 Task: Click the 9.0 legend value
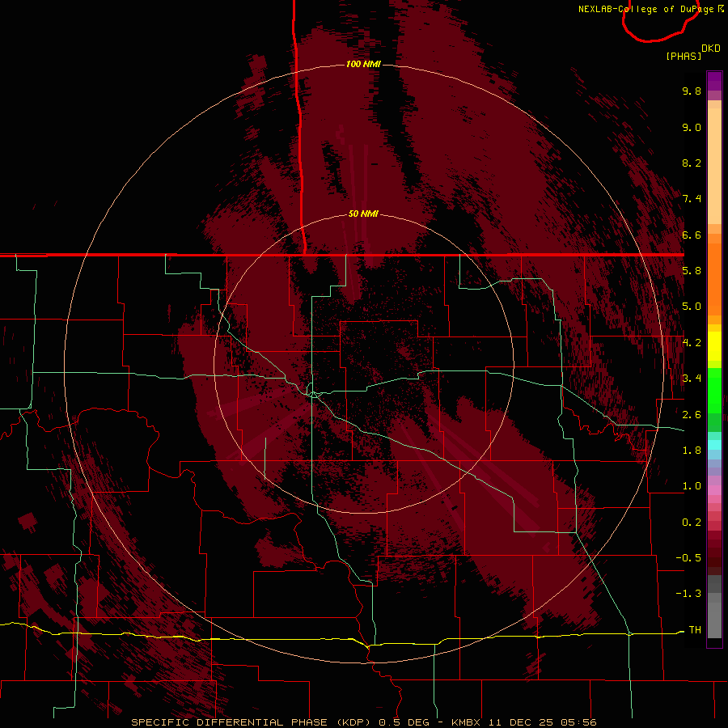point(692,127)
